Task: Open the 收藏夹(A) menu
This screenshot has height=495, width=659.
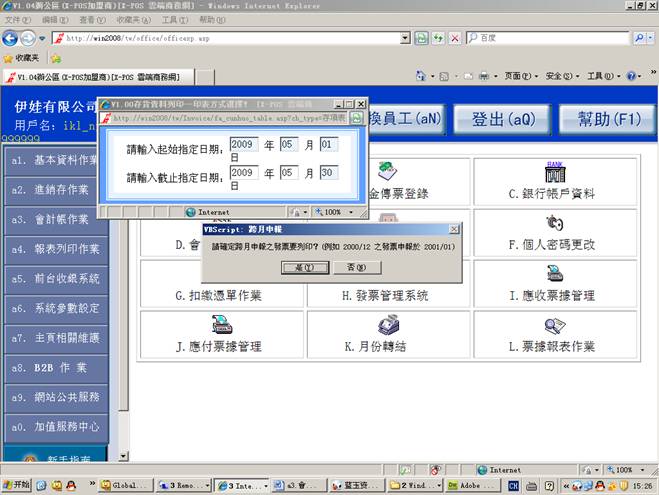Action: [128, 19]
